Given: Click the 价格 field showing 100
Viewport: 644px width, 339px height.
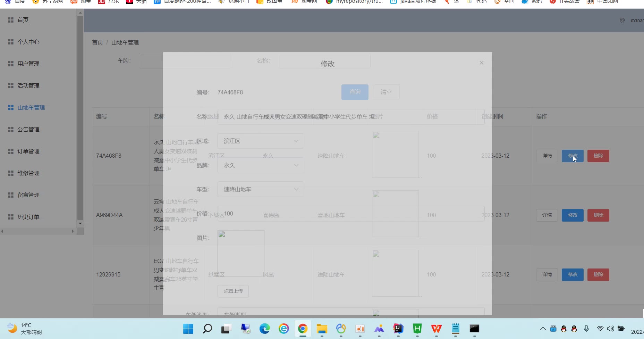Looking at the screenshot, I should [351, 214].
